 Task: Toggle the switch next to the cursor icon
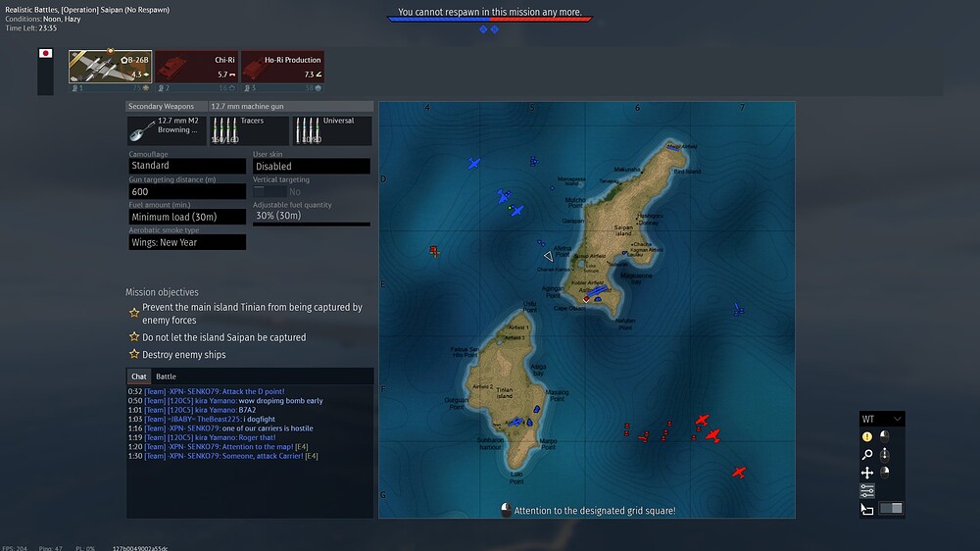point(891,509)
